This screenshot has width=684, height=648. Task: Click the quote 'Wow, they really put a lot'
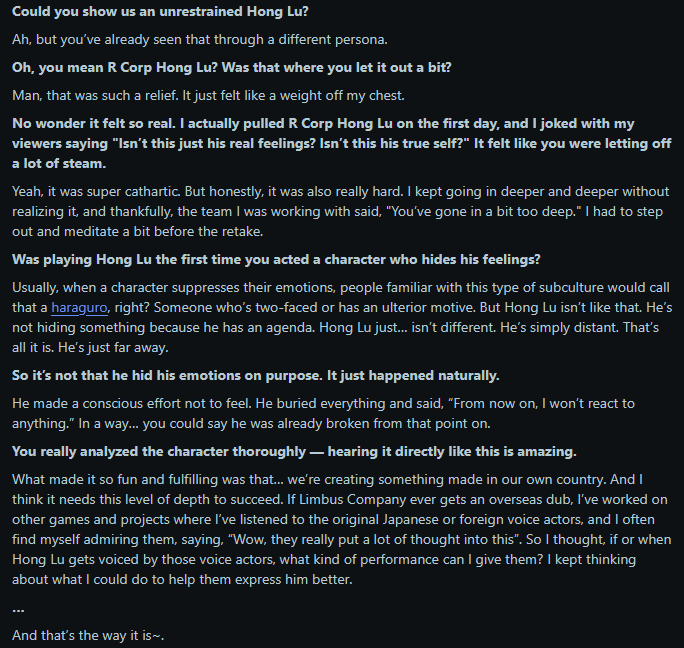click(x=375, y=540)
